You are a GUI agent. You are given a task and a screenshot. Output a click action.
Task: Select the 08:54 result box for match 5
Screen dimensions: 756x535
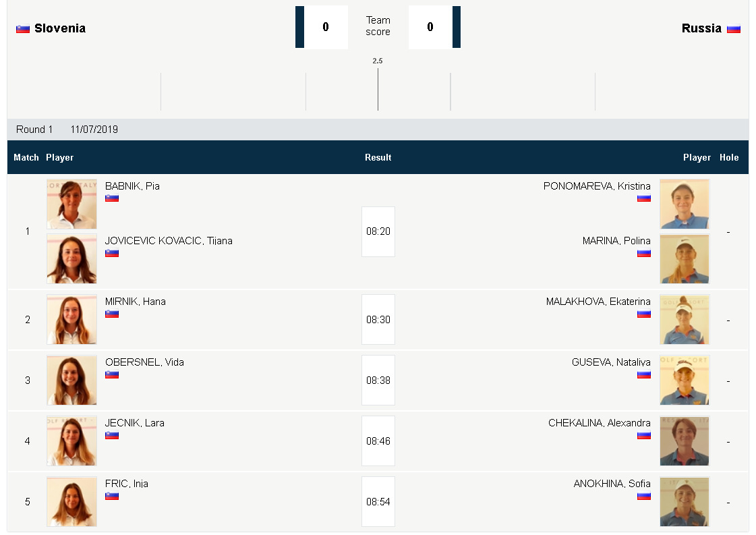[x=378, y=502]
